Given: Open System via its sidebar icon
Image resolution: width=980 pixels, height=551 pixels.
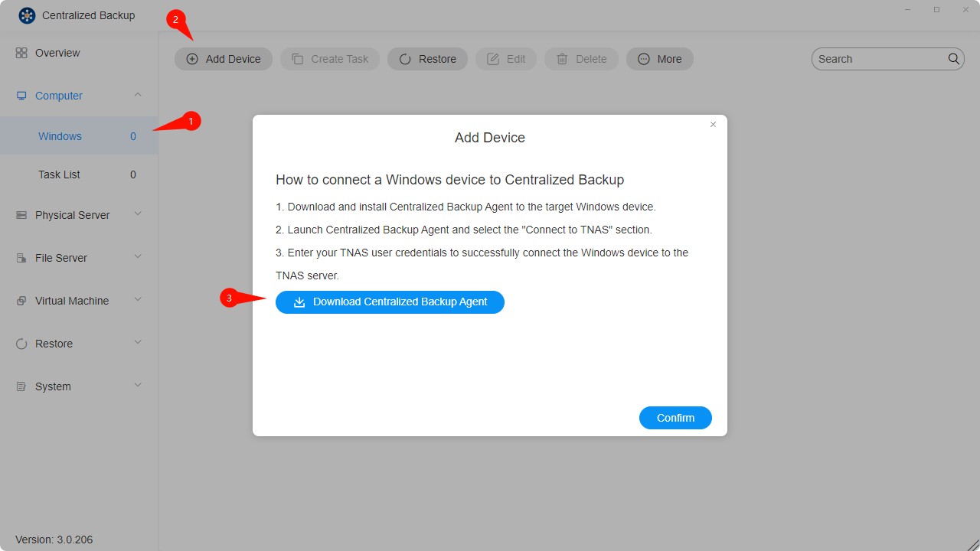Looking at the screenshot, I should [x=21, y=386].
